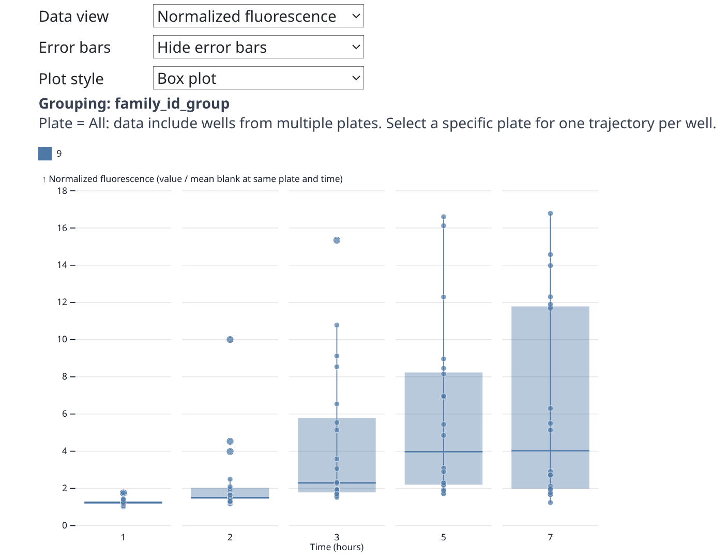
Task: Click the x-axis tick label 1
Action: pos(123,537)
